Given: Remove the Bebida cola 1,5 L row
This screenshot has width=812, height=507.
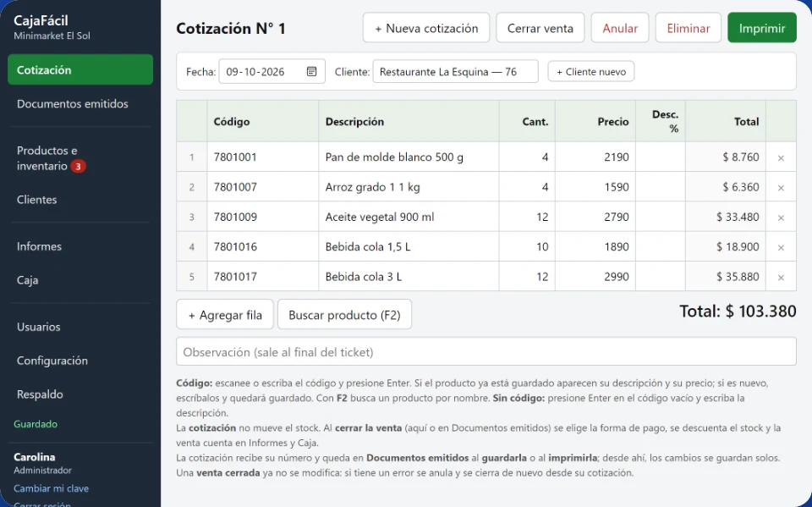Looking at the screenshot, I should click(781, 247).
